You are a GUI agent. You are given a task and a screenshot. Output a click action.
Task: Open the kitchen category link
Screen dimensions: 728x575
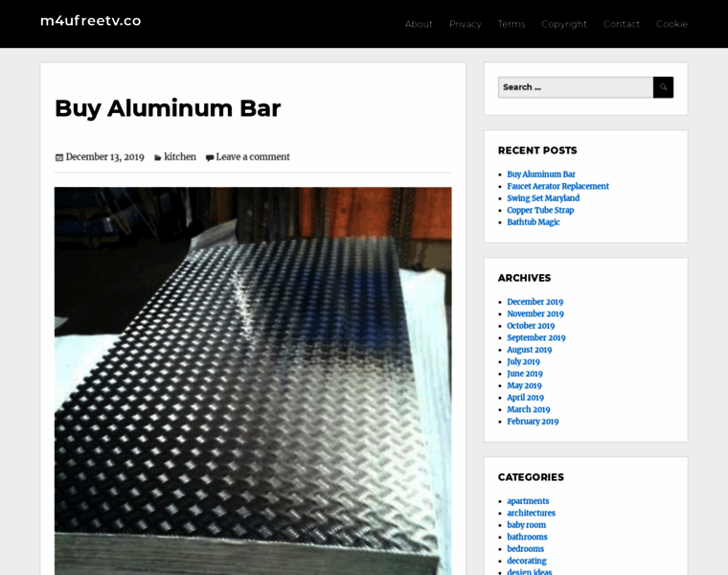click(x=180, y=157)
